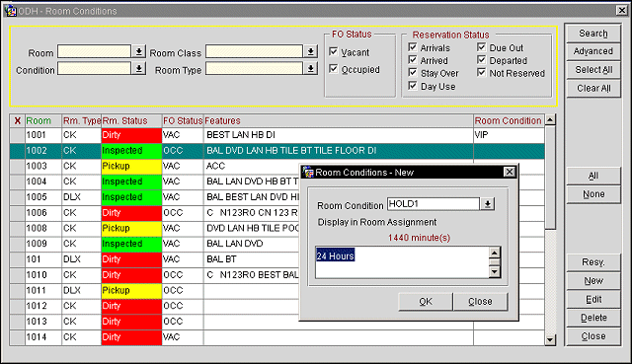Uncheck the Vacant FO Status checkbox
This screenshot has height=364, width=632.
pyautogui.click(x=334, y=51)
